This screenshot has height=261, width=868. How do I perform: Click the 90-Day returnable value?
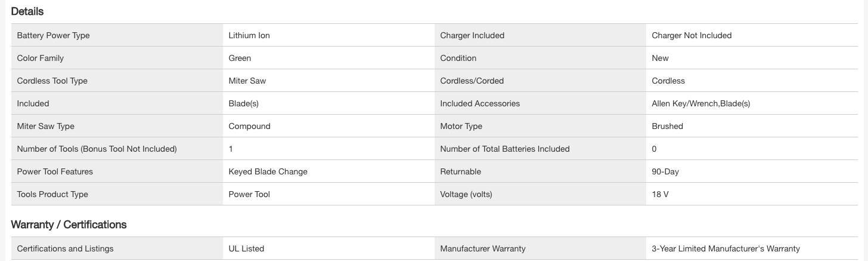point(665,171)
